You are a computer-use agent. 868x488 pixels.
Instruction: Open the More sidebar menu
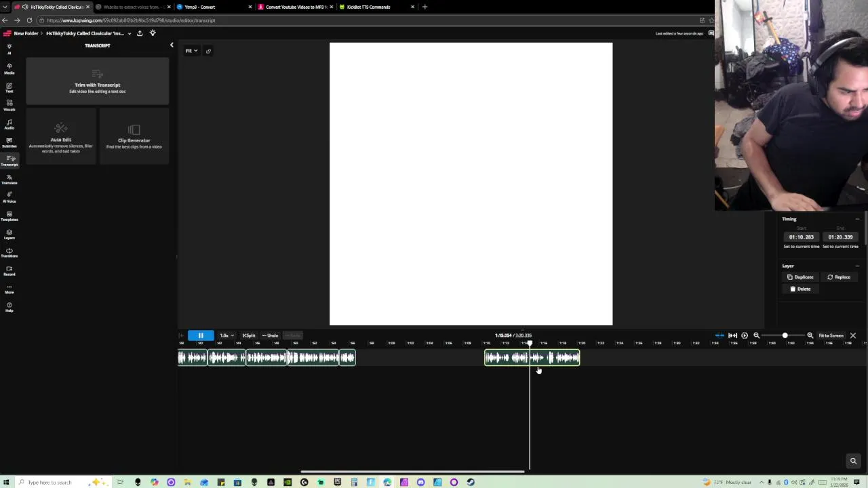(x=9, y=289)
